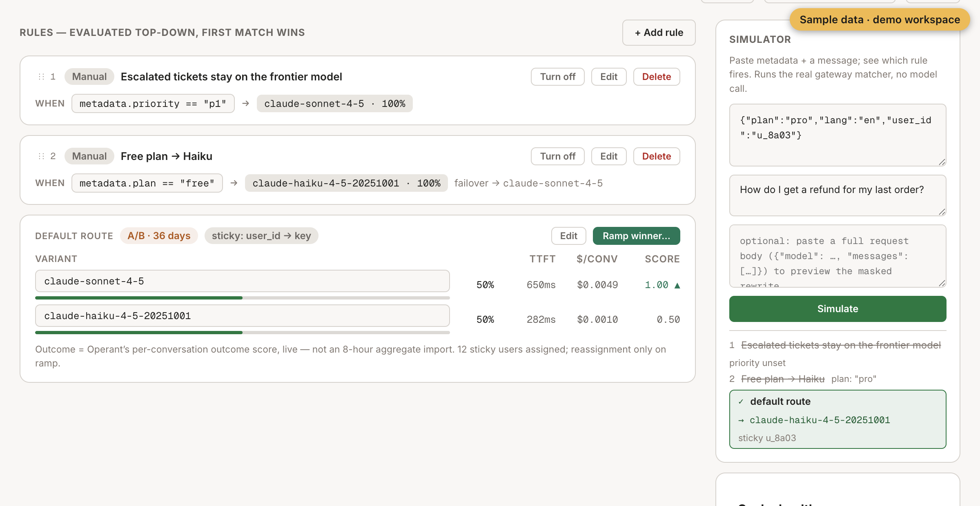
Task: Click the 282ms TTFT value
Action: (x=541, y=320)
